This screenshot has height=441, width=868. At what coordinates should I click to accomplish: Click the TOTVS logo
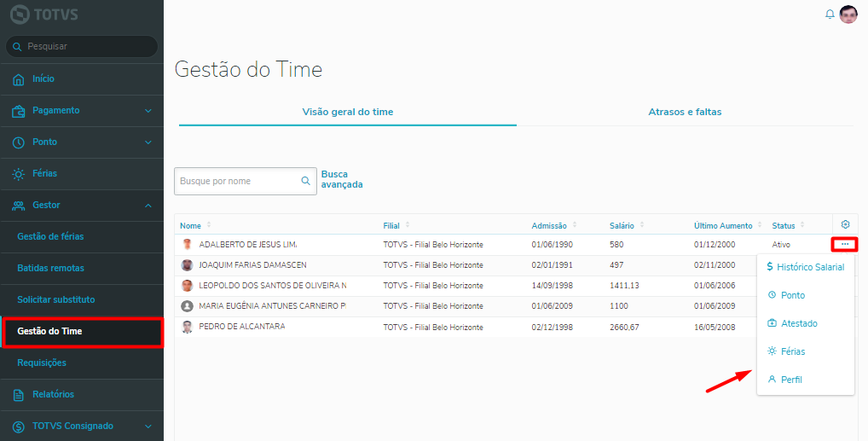click(x=42, y=14)
